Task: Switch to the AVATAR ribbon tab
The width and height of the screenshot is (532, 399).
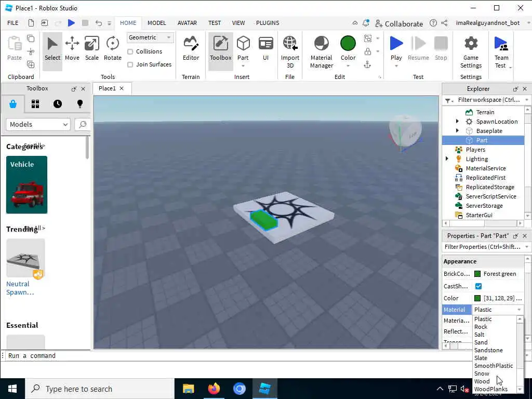Action: point(187,23)
